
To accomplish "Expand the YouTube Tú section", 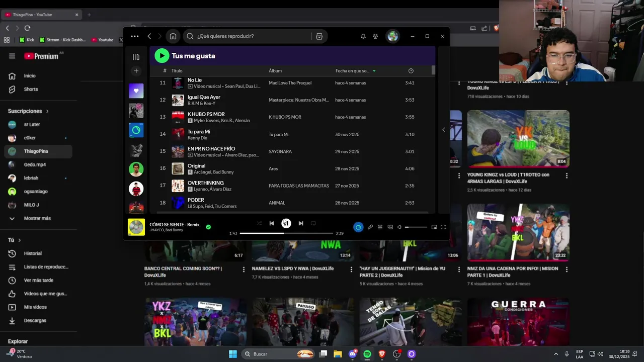I will click(x=14, y=240).
